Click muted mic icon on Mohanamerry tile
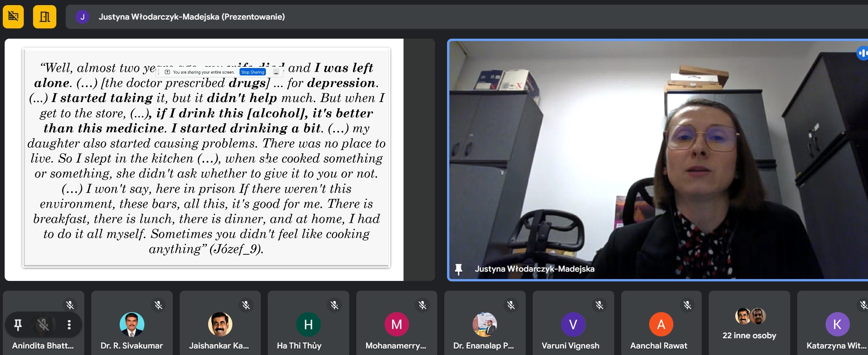Viewport: 868px width, 355px height. point(422,305)
